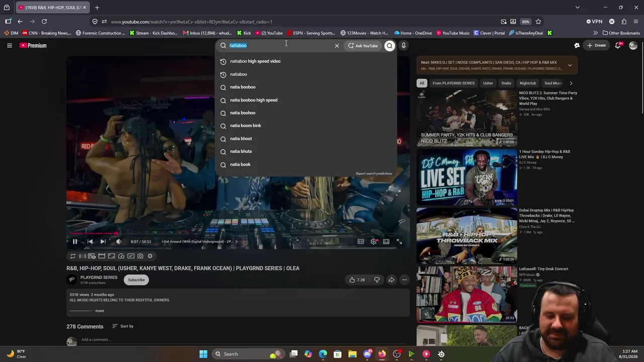
Task: Open the player settings gear
Action: point(373,242)
